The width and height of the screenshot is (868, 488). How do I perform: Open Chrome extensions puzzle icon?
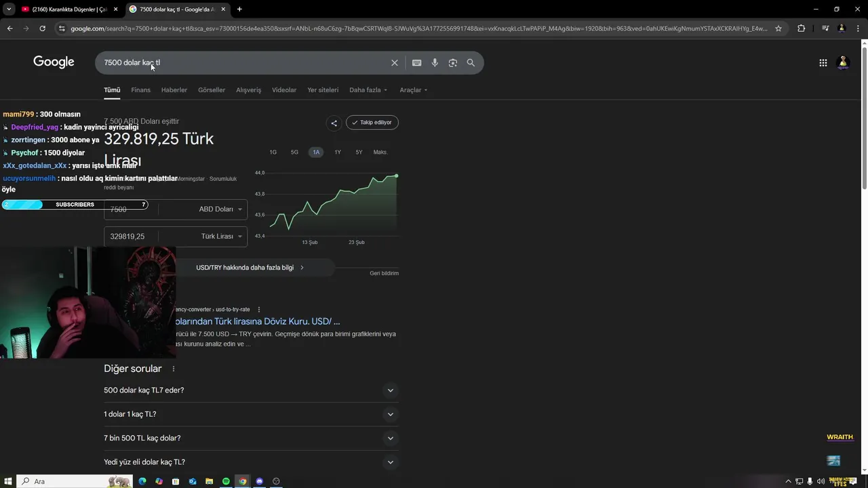pos(802,28)
